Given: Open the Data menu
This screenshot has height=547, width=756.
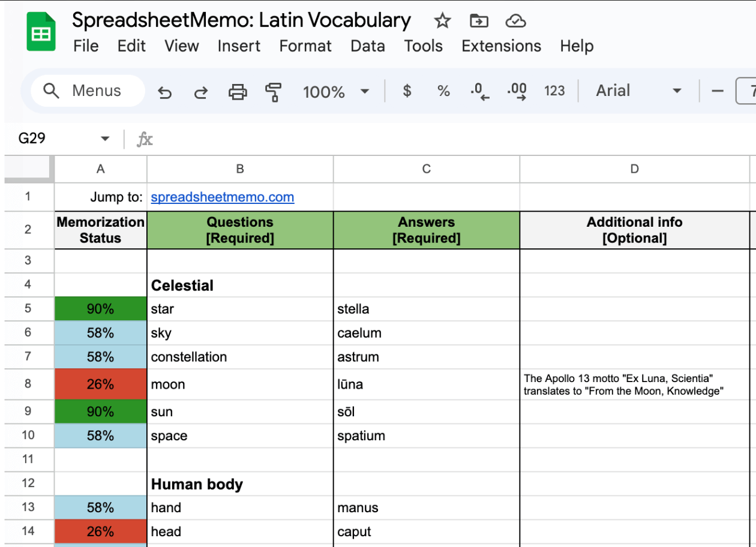Looking at the screenshot, I should click(x=368, y=46).
